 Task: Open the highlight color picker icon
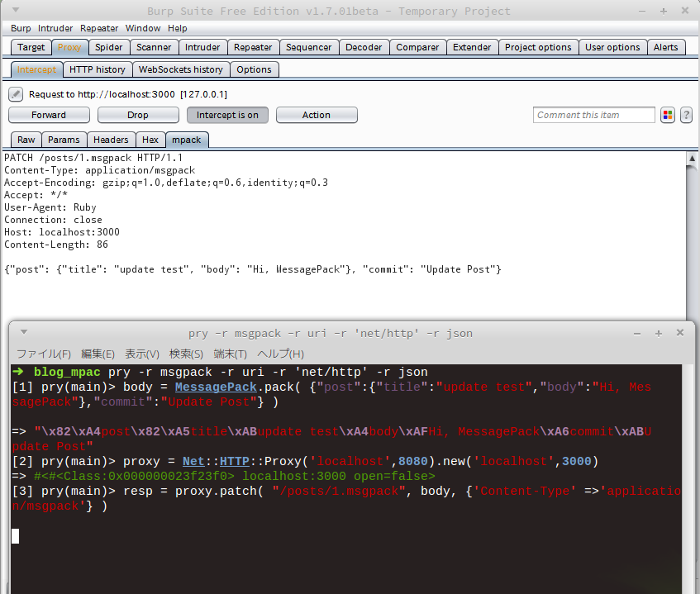[668, 115]
